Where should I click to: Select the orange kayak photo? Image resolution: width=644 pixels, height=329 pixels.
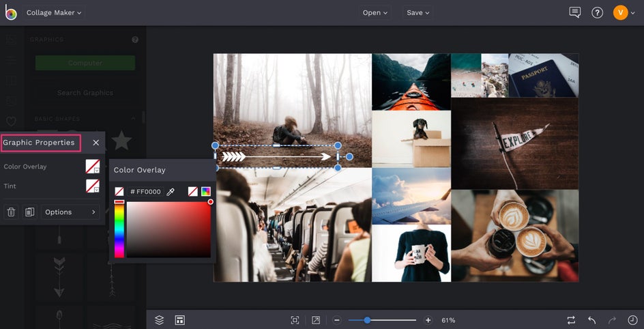point(411,82)
